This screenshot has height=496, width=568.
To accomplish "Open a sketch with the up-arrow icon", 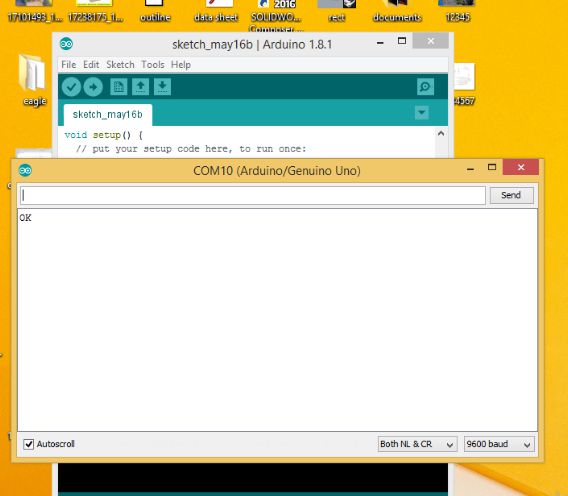I will point(141,87).
